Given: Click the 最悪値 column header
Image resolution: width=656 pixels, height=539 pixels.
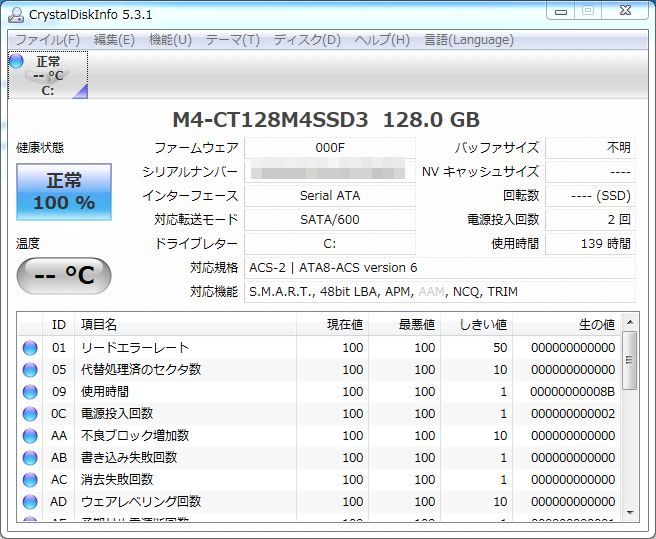Looking at the screenshot, I should click(405, 324).
